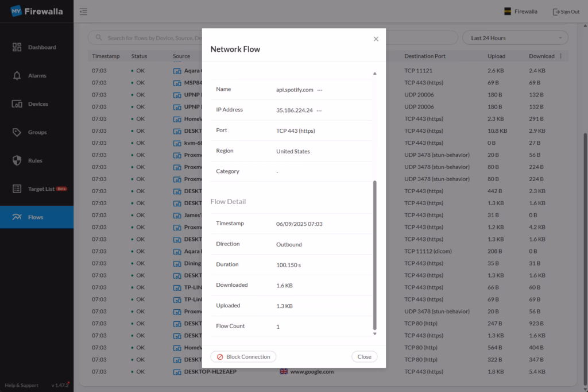
Task: Open the Help & Support link
Action: (x=22, y=385)
